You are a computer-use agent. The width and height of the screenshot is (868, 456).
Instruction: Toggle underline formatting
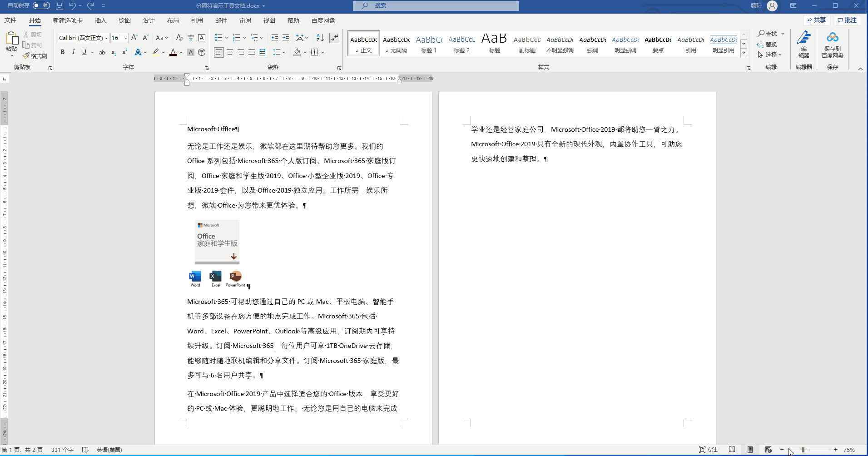point(84,52)
